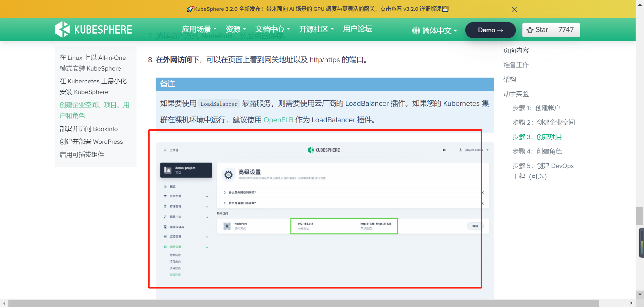Viewport: 644px width, 307px height.
Task: Jump to 步骤 2：创建企业空间
Action: pos(544,123)
